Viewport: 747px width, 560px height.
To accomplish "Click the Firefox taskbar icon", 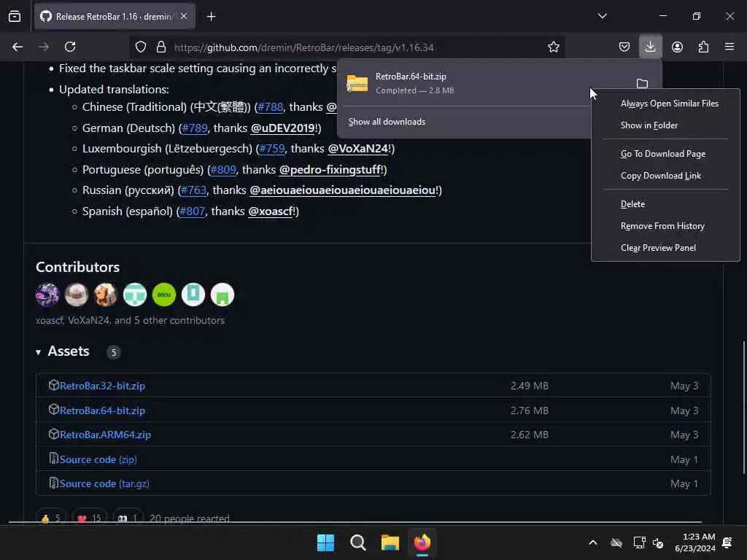I will (422, 542).
